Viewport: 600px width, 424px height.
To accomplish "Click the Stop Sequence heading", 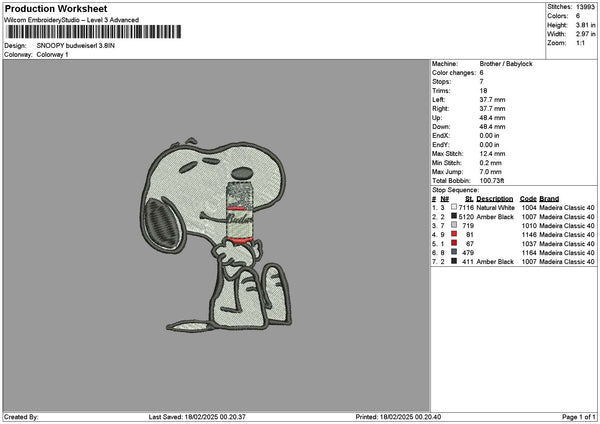I will (455, 190).
